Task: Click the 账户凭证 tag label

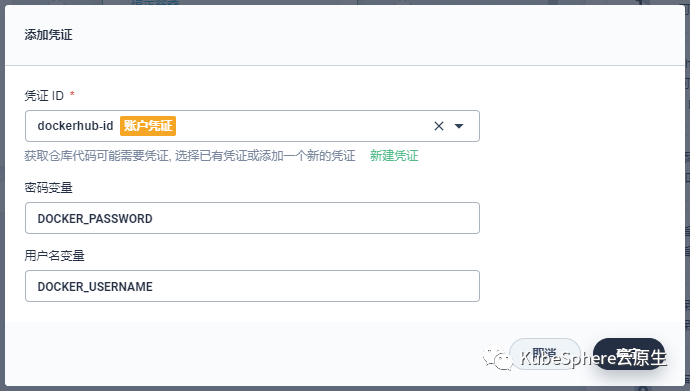Action: 148,126
